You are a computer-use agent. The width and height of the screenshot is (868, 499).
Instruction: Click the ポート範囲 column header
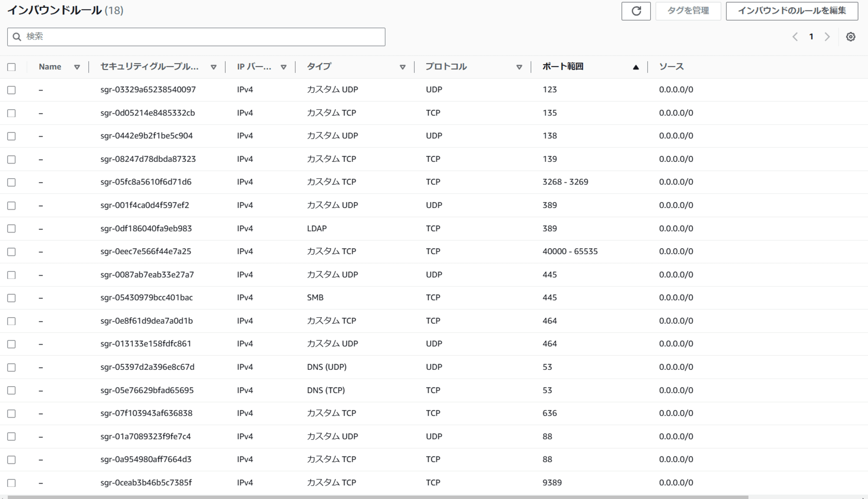click(x=563, y=66)
